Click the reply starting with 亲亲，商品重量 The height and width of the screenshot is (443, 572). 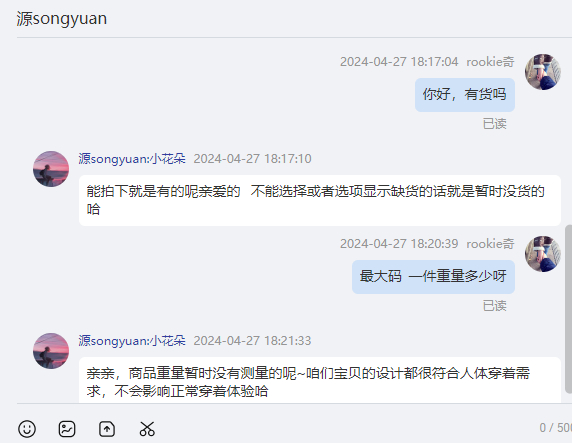[x=320, y=380]
